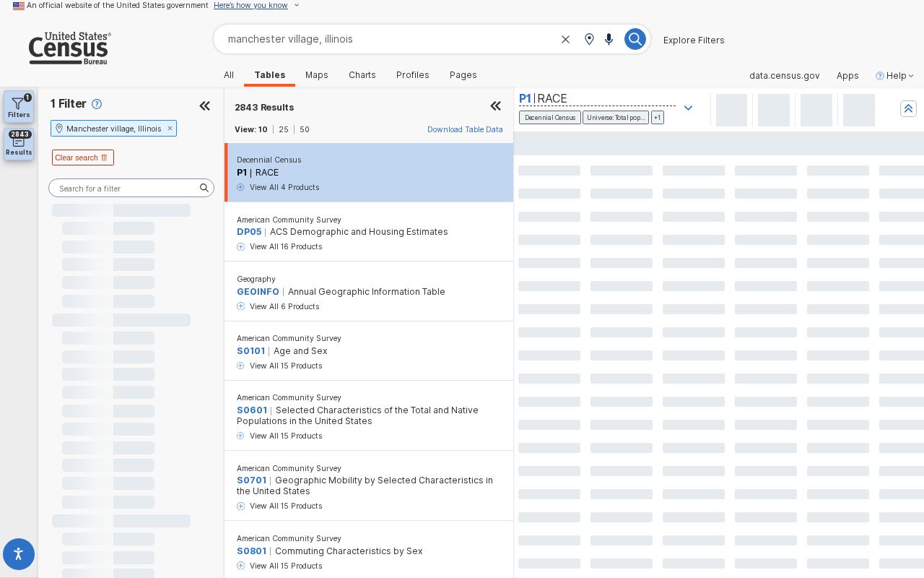Open the P1 RACE table dropdown chevron
This screenshot has height=578, width=924.
pos(688,108)
